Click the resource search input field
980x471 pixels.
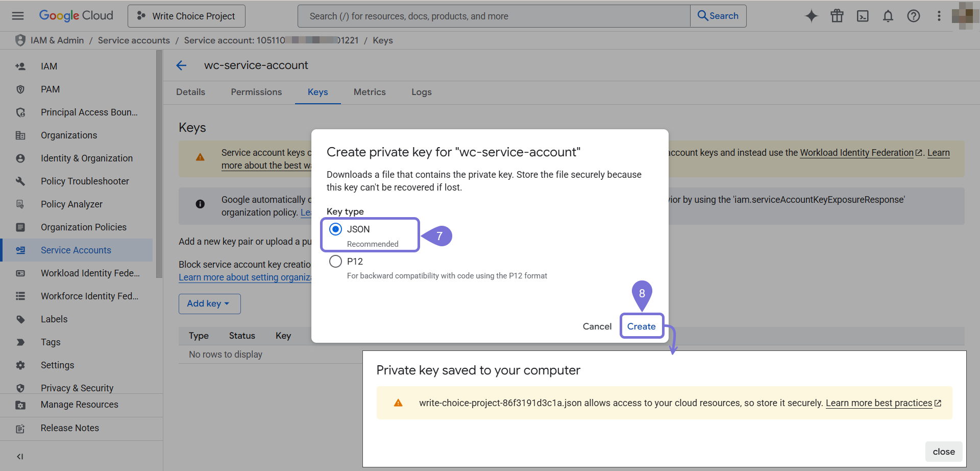493,16
